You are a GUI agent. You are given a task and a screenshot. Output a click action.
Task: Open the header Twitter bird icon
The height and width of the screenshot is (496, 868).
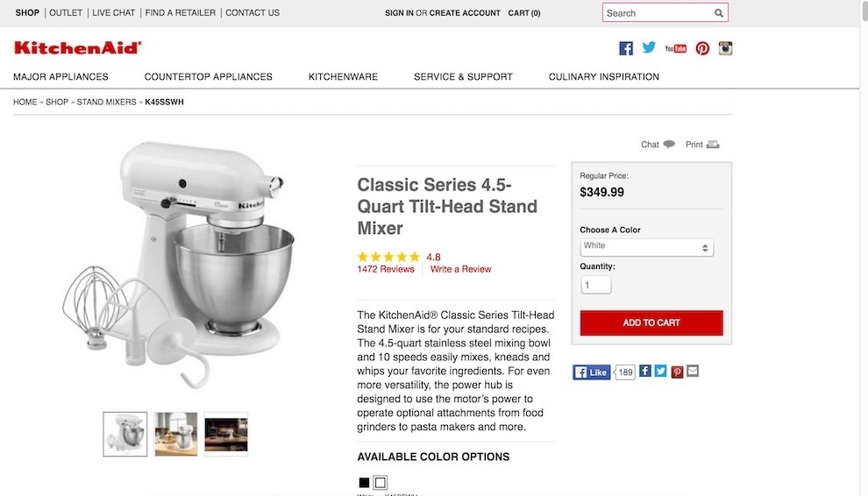[649, 48]
